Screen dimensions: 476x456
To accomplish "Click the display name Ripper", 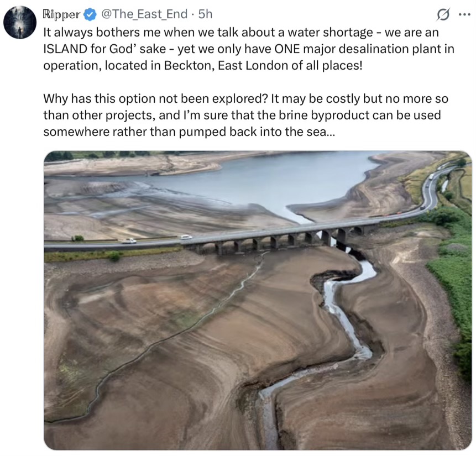I will (x=61, y=14).
